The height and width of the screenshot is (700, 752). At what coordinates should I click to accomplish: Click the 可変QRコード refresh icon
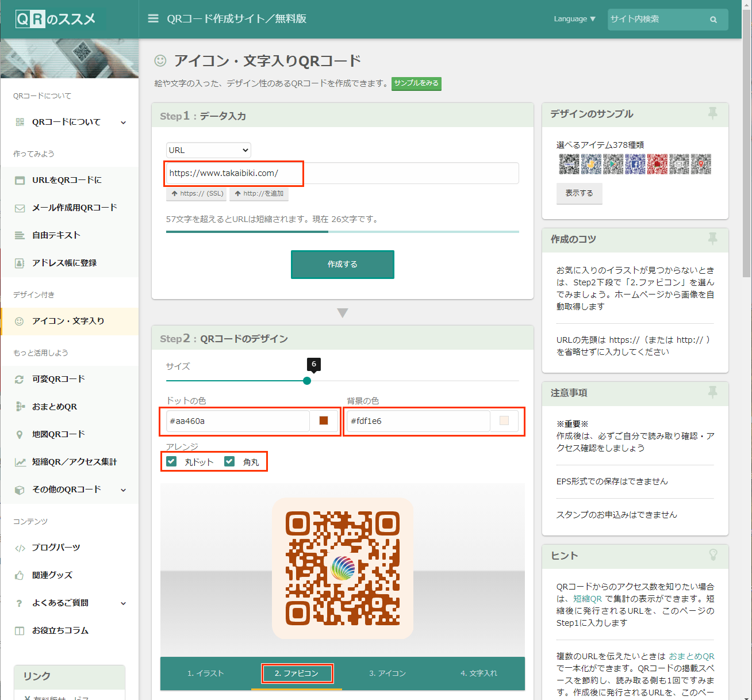point(20,379)
